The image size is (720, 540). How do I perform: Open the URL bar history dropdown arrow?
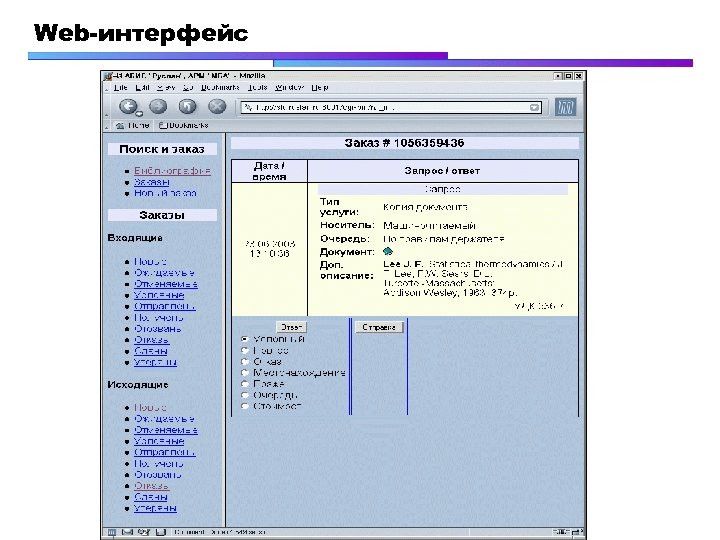coord(534,107)
